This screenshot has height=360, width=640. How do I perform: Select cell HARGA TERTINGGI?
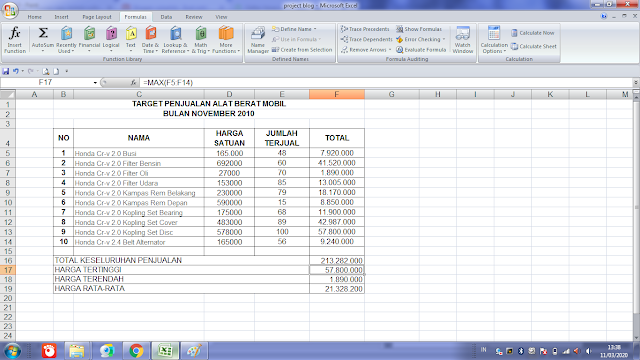(181, 270)
